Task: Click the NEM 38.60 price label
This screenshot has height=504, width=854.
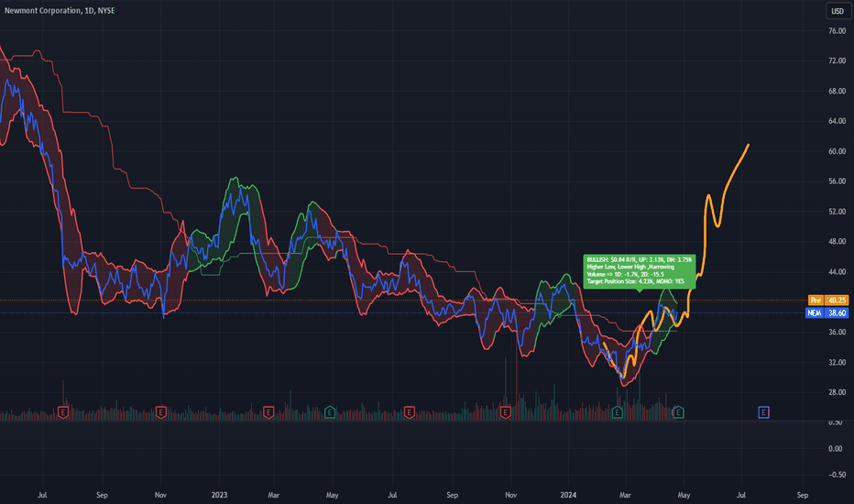Action: tap(827, 312)
